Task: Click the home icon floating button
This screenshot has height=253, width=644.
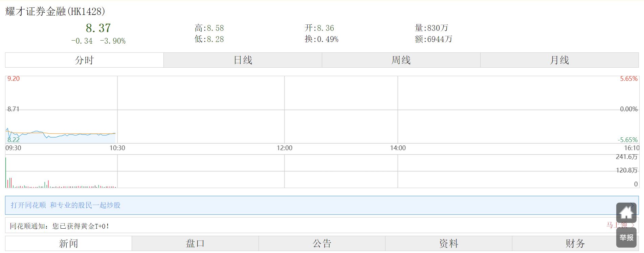Action: (x=626, y=213)
